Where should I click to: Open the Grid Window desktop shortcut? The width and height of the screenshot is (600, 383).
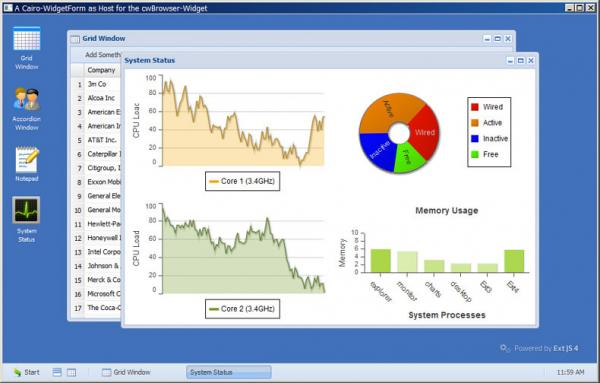coord(26,48)
